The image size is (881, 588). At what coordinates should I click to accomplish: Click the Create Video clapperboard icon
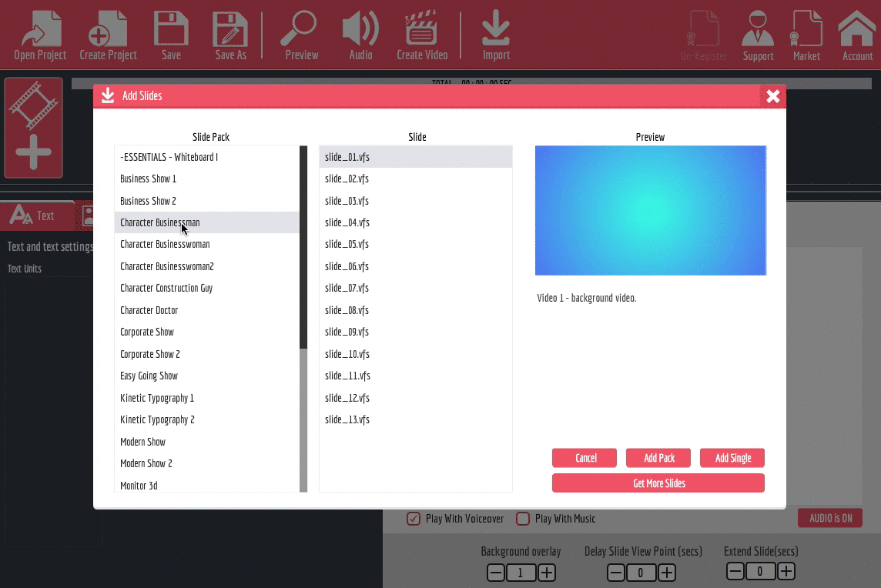point(422,35)
